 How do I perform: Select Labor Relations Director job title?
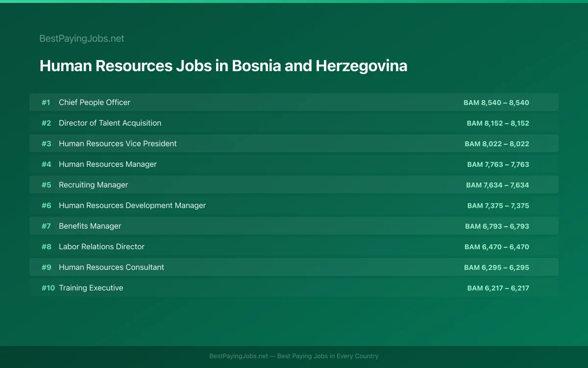(101, 246)
